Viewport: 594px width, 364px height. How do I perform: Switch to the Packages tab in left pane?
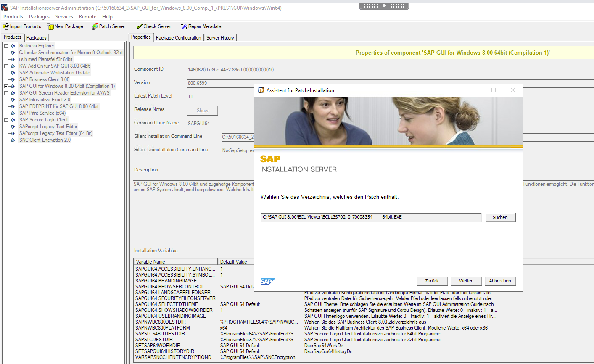coord(37,37)
